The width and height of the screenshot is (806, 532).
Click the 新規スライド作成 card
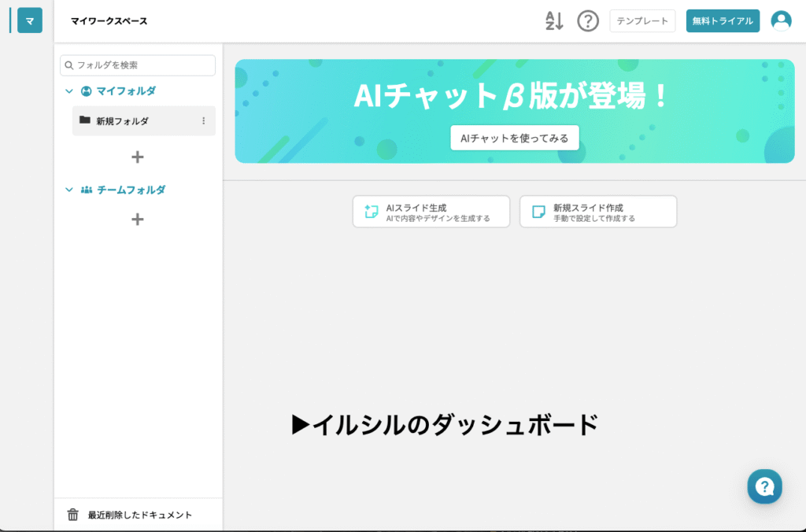click(598, 212)
